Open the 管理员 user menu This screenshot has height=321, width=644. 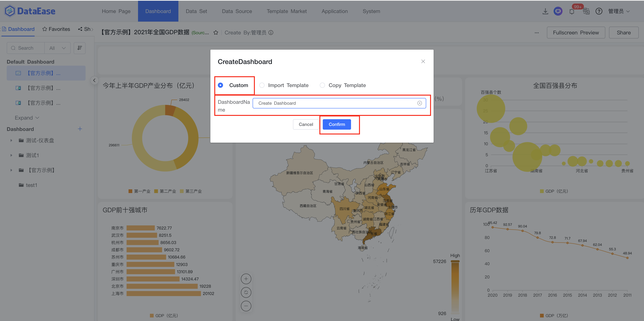[619, 11]
